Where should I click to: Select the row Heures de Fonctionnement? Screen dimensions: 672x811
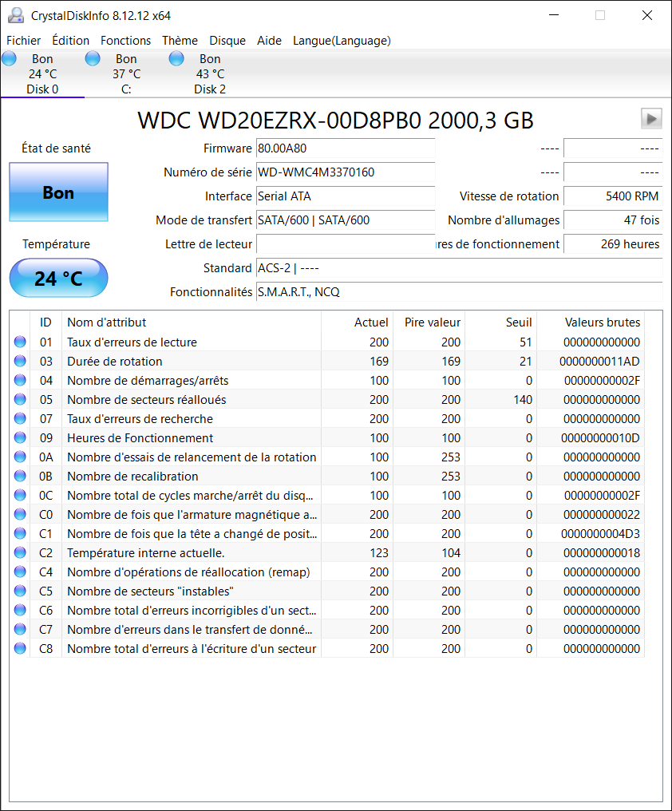click(x=327, y=437)
